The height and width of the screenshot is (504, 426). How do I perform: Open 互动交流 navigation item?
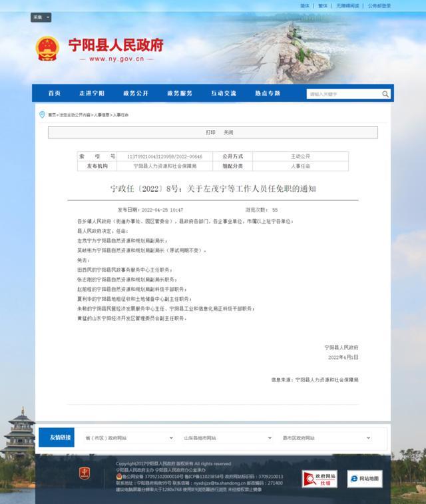point(224,93)
